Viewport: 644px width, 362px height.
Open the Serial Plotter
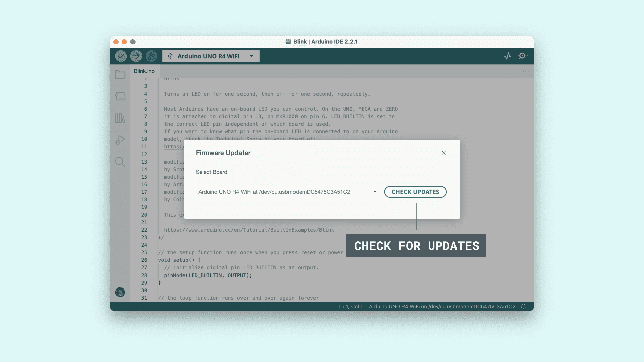tap(508, 56)
